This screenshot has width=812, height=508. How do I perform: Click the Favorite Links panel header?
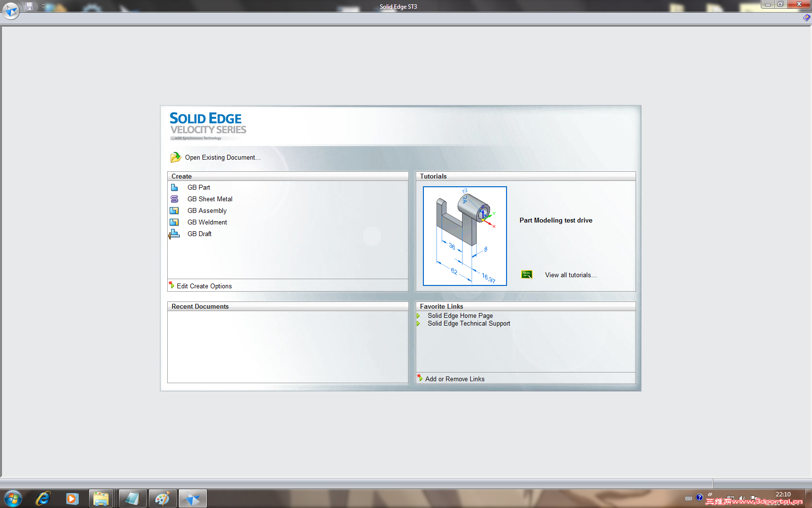click(x=526, y=307)
